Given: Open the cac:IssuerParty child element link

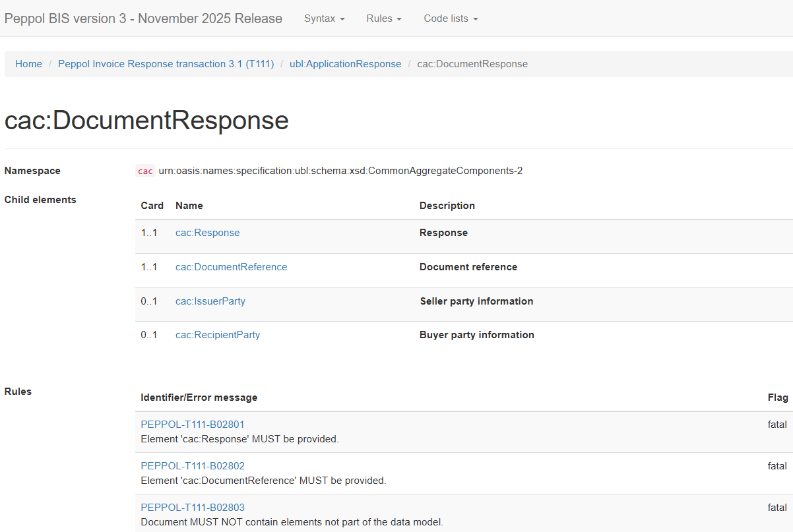Looking at the screenshot, I should 210,301.
